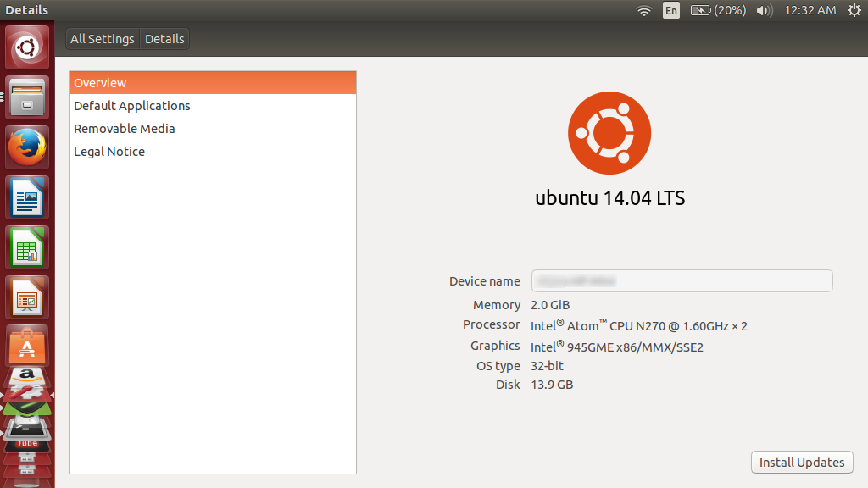
Task: Switch to the All Settings tab
Action: pyautogui.click(x=102, y=38)
